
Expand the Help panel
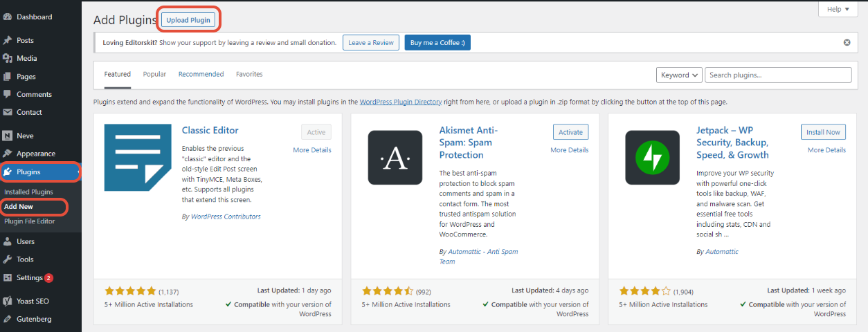point(838,9)
